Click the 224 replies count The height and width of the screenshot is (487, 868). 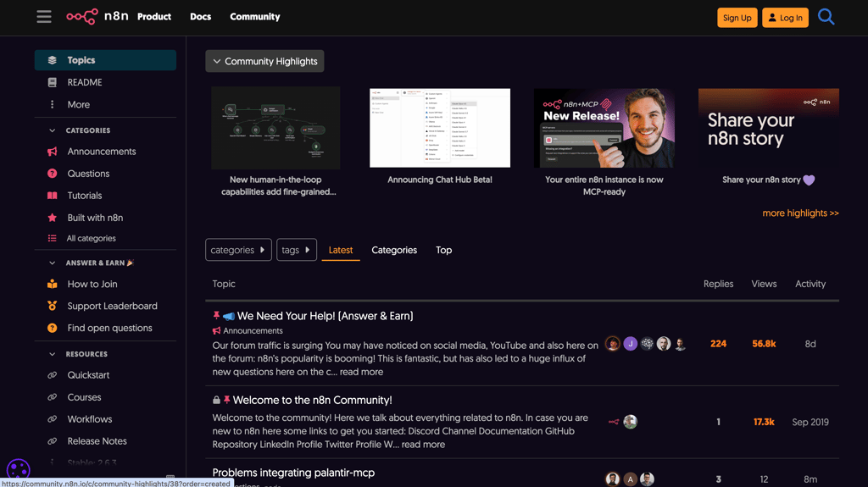[x=718, y=344]
